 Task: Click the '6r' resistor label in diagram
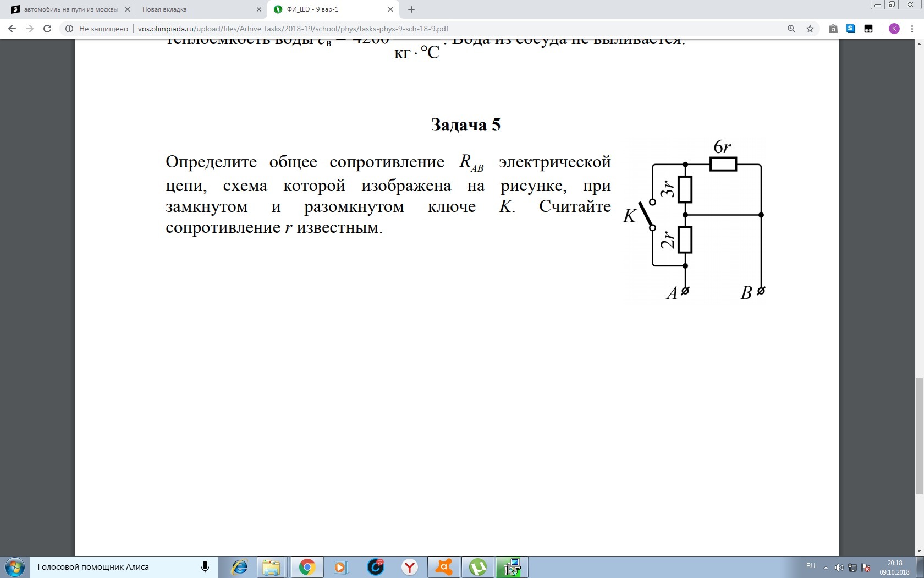tap(722, 147)
